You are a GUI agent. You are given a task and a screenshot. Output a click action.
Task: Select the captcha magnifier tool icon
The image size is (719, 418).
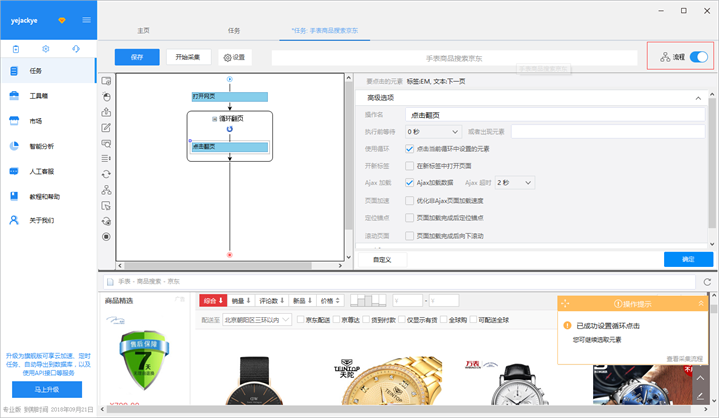tap(106, 143)
